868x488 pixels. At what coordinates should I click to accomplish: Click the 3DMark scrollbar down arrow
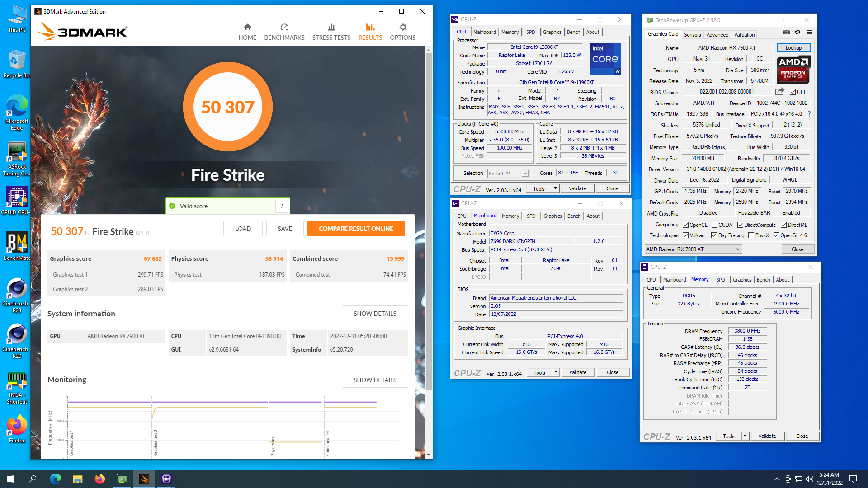point(429,455)
